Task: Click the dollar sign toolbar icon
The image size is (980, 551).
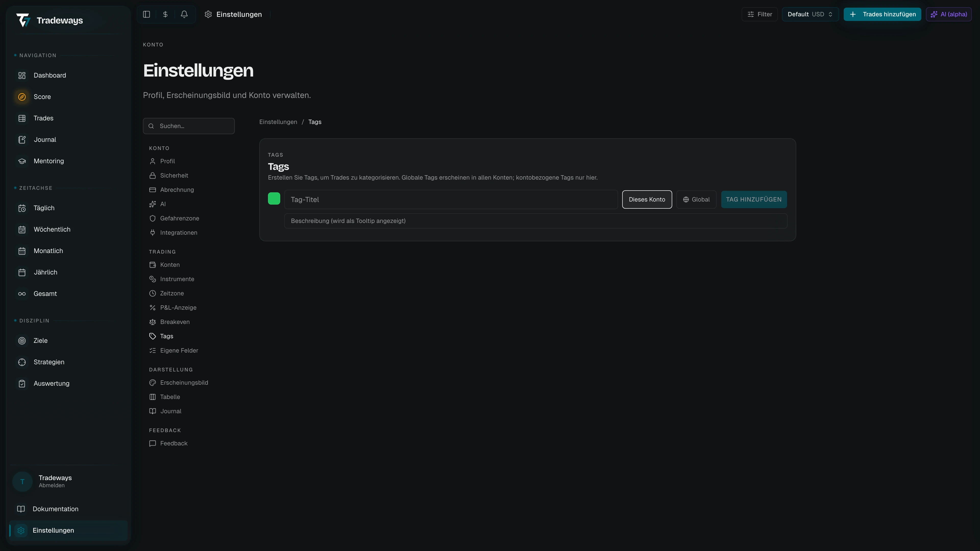Action: pyautogui.click(x=165, y=15)
